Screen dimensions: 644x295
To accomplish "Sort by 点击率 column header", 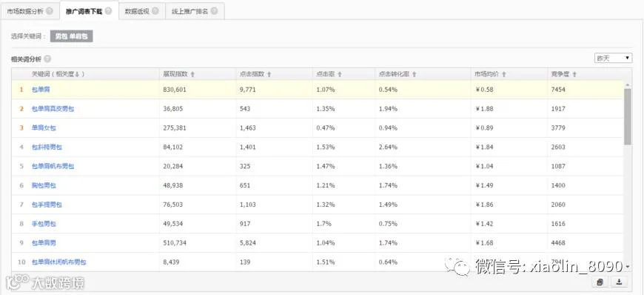I will pyautogui.click(x=329, y=74).
